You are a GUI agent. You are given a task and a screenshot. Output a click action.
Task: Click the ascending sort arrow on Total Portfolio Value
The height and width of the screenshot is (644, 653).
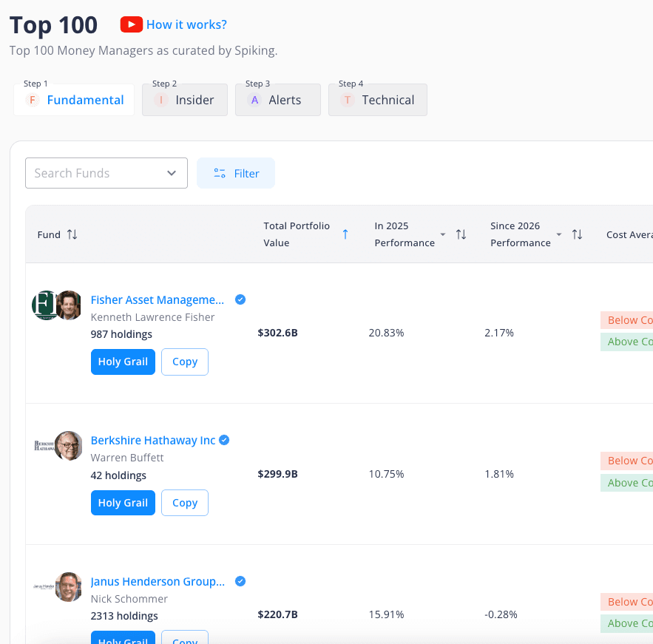point(345,234)
